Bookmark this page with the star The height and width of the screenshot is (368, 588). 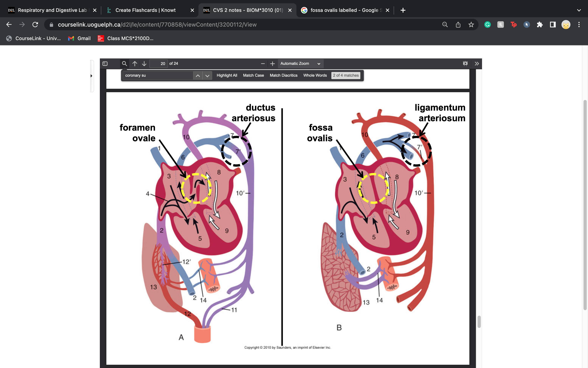pos(471,25)
